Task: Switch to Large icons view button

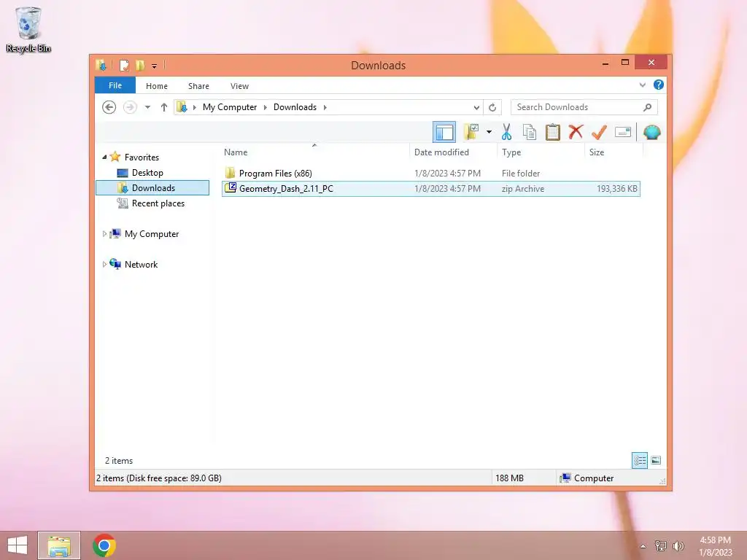Action: 656,460
